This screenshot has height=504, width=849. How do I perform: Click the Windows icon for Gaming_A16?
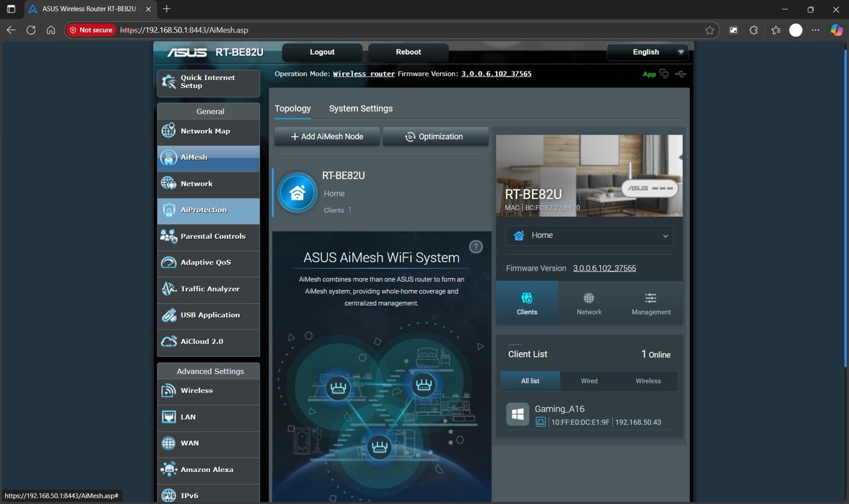(x=517, y=414)
